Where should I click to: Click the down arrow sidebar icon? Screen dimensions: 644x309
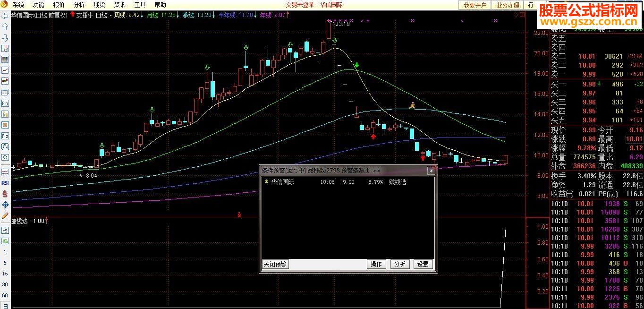pyautogui.click(x=5, y=37)
